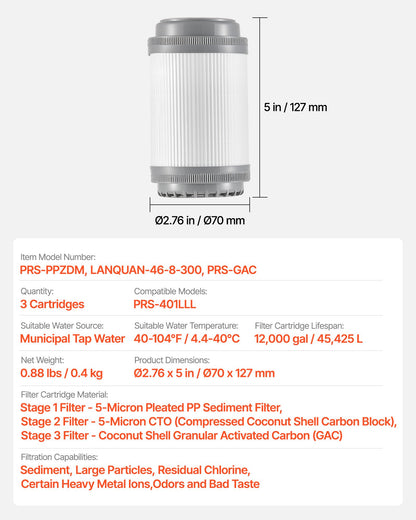The image size is (416, 520).
Task: Click the Stage 3 Filter GAC line
Action: pyautogui.click(x=182, y=436)
